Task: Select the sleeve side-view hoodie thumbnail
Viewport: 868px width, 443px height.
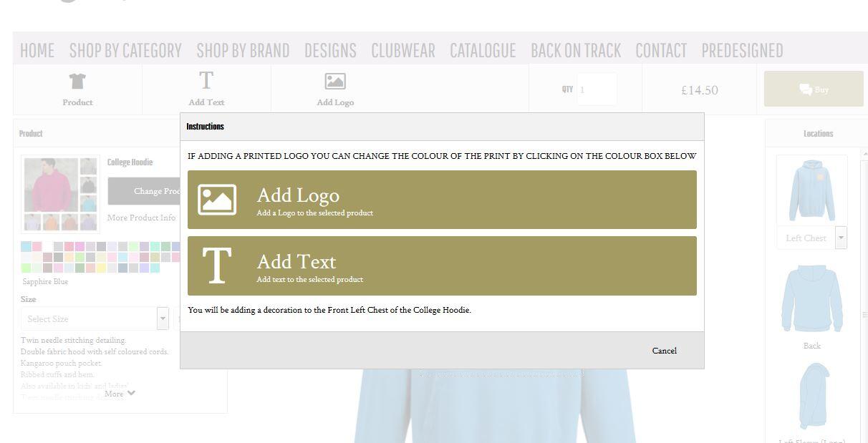Action: pyautogui.click(x=813, y=396)
